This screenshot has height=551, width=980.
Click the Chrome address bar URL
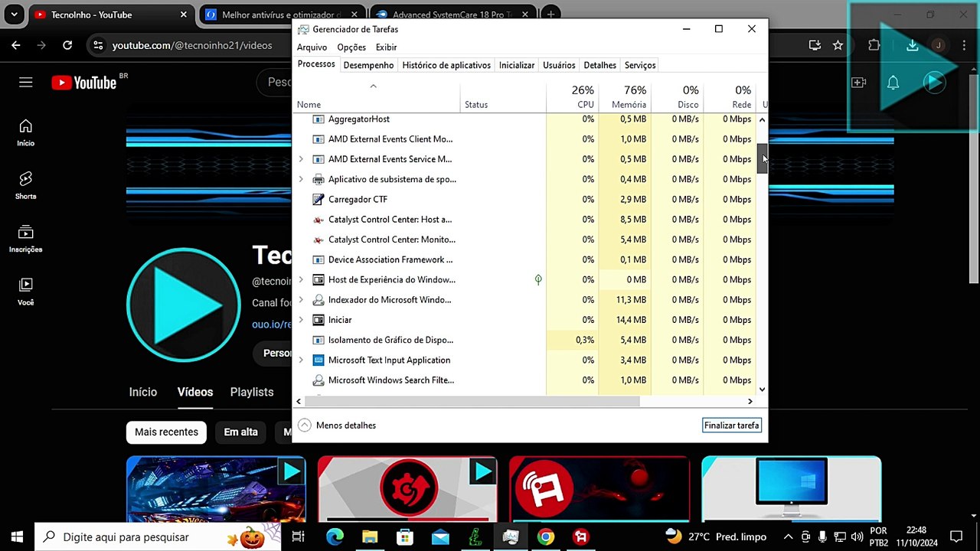(x=192, y=45)
